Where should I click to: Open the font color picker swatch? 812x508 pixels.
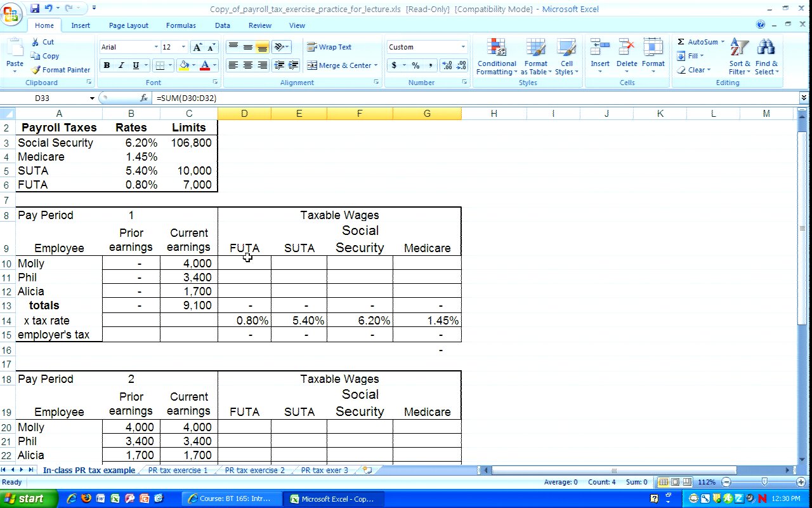coord(205,65)
